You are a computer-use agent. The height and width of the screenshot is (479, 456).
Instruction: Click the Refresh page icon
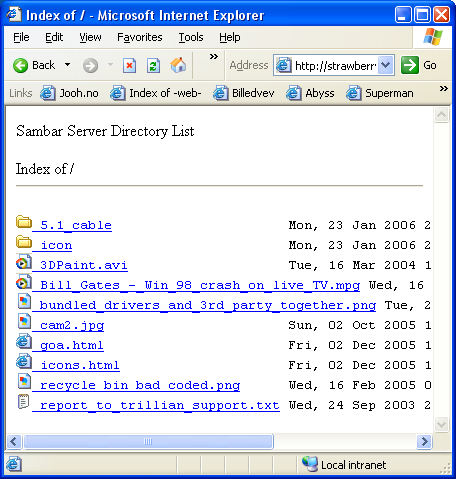[153, 65]
